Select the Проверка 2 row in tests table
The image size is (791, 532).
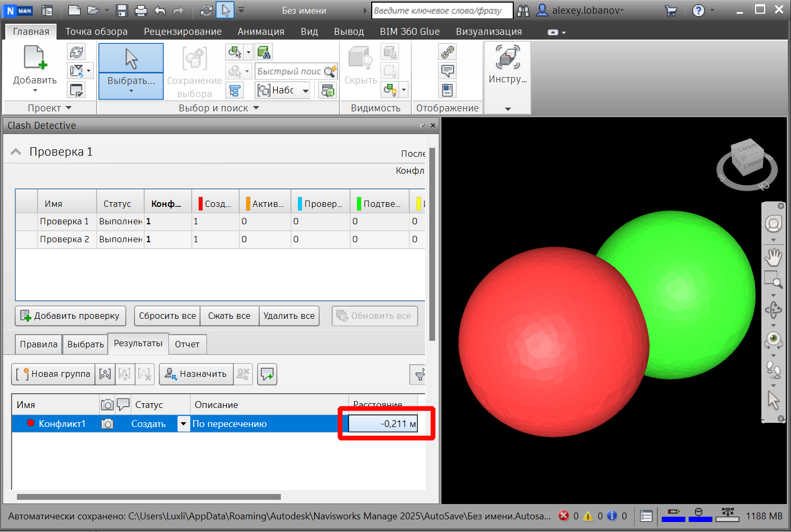220,239
